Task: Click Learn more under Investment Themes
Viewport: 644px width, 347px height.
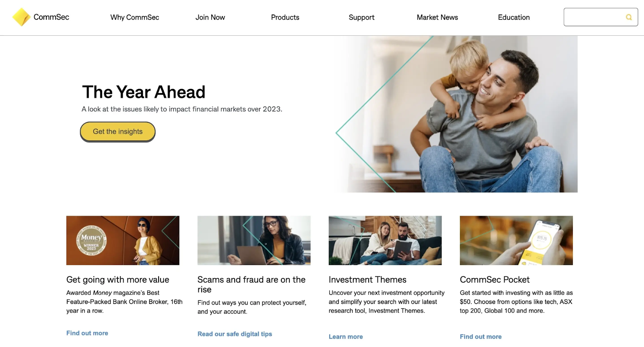Action: pyautogui.click(x=346, y=337)
